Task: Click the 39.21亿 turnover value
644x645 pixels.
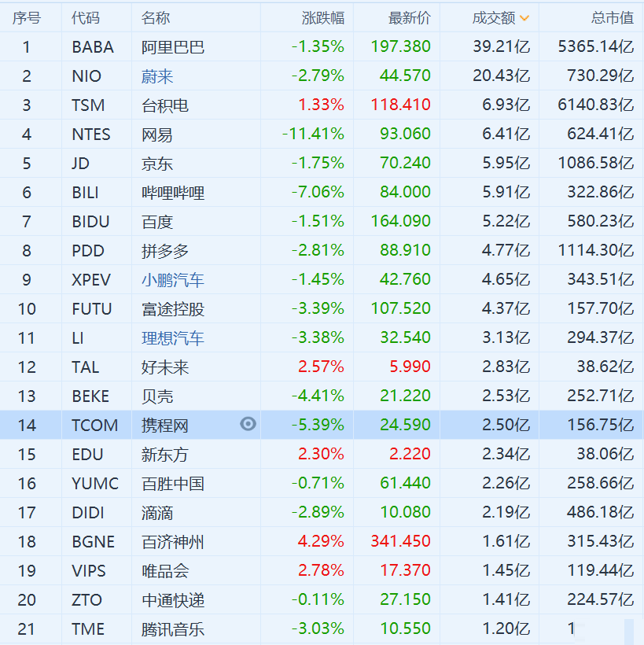Action: point(502,46)
